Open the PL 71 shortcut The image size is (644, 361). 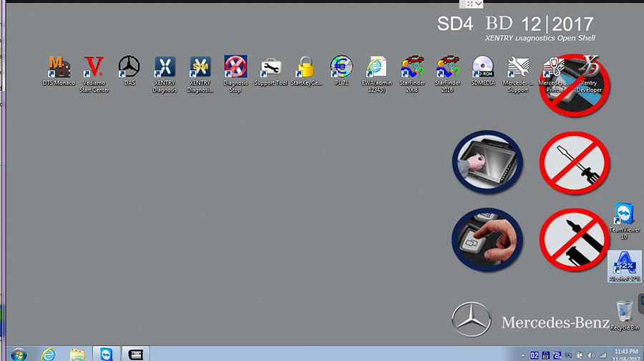point(341,68)
